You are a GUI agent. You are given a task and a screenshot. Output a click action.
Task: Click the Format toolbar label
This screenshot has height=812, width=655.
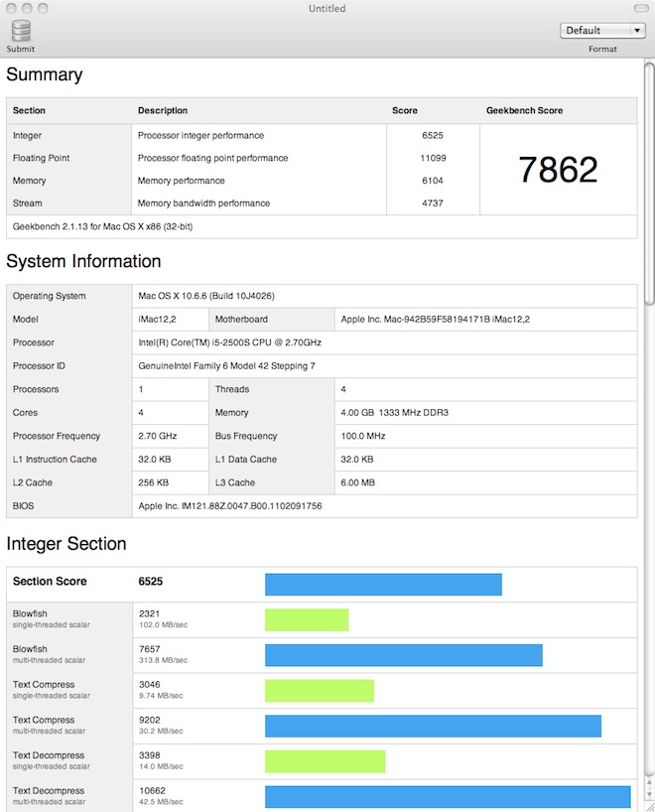click(x=602, y=50)
